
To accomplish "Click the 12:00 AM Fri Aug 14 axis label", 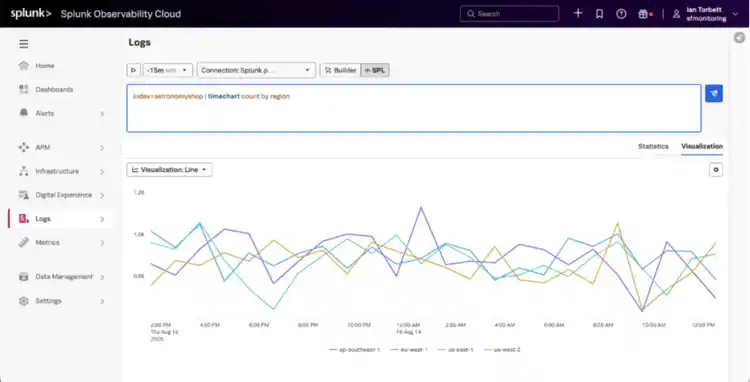I will click(x=408, y=328).
